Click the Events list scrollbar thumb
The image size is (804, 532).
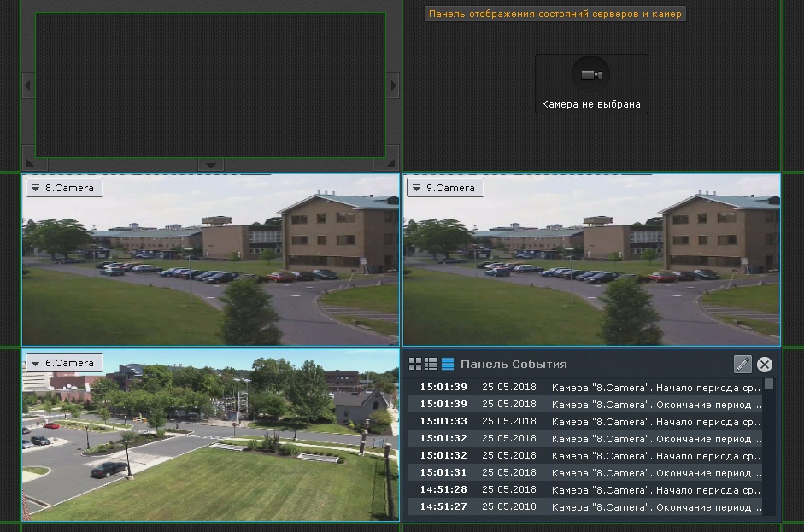770,384
